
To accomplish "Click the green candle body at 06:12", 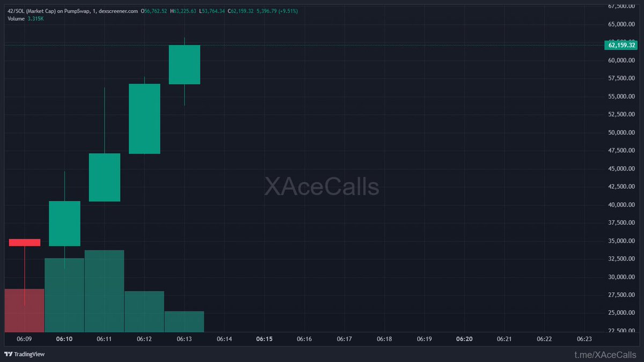I will pos(144,119).
